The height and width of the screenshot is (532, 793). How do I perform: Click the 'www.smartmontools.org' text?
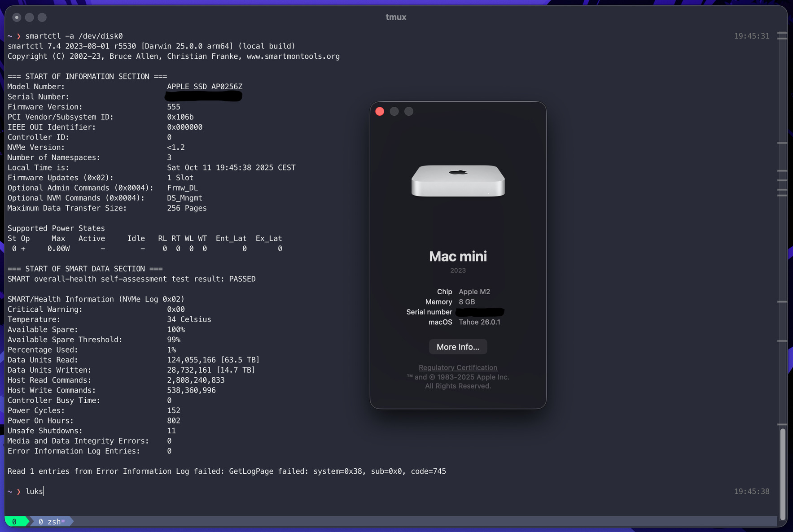click(293, 57)
